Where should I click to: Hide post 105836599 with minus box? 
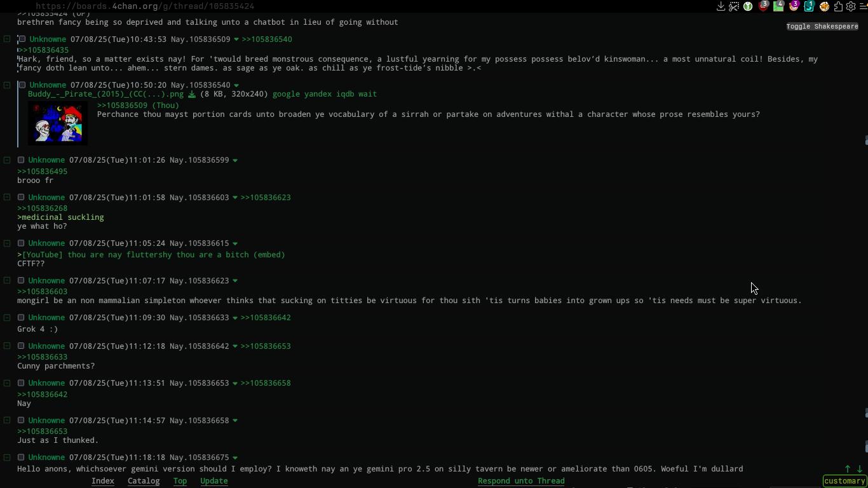[7, 160]
